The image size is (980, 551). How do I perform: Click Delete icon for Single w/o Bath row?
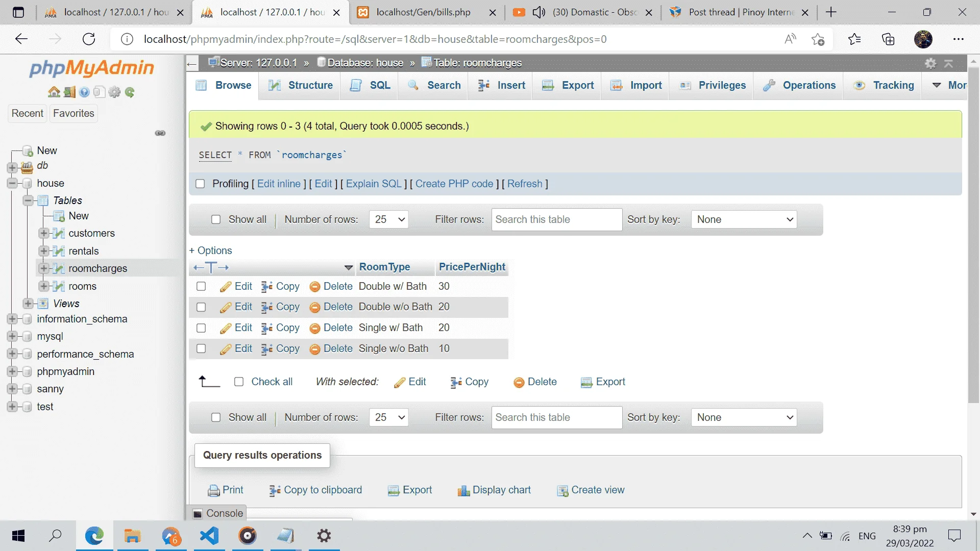[x=315, y=349]
